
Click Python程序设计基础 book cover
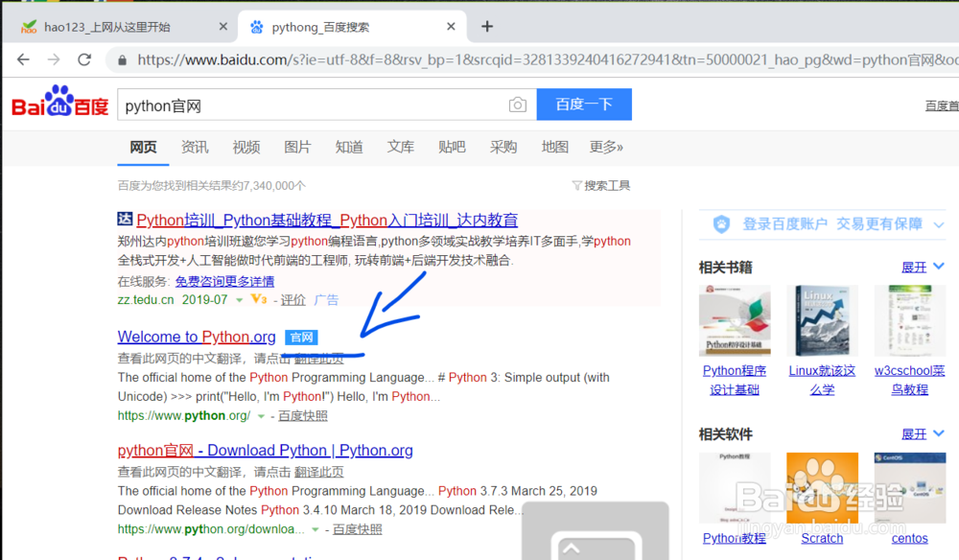[735, 320]
